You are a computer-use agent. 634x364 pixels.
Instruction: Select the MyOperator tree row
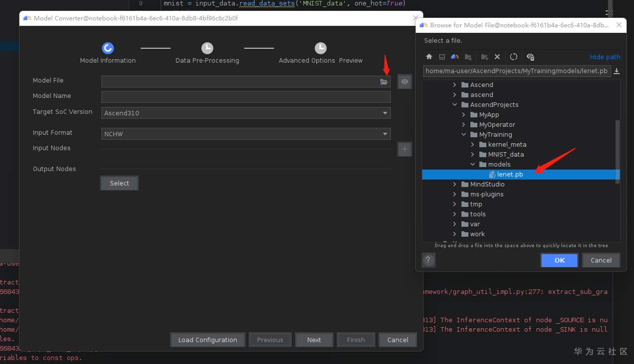coord(519,125)
